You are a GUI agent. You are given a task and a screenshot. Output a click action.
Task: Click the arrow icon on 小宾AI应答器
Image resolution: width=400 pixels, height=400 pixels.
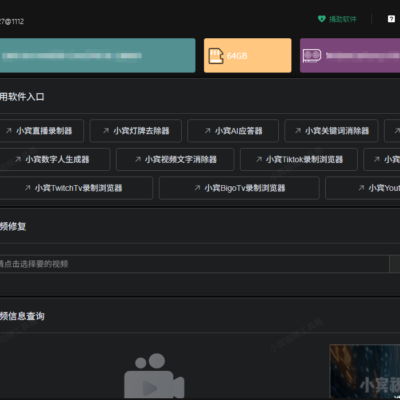pos(207,131)
